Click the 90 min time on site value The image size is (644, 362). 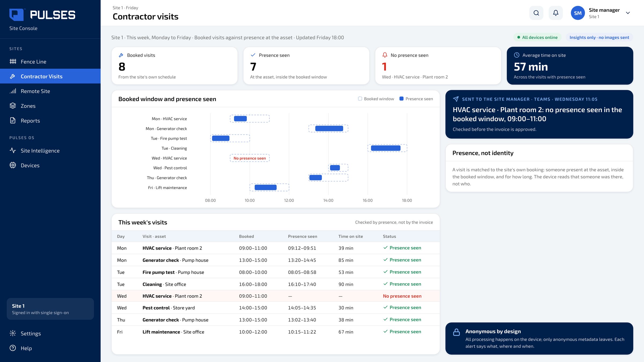(346, 284)
